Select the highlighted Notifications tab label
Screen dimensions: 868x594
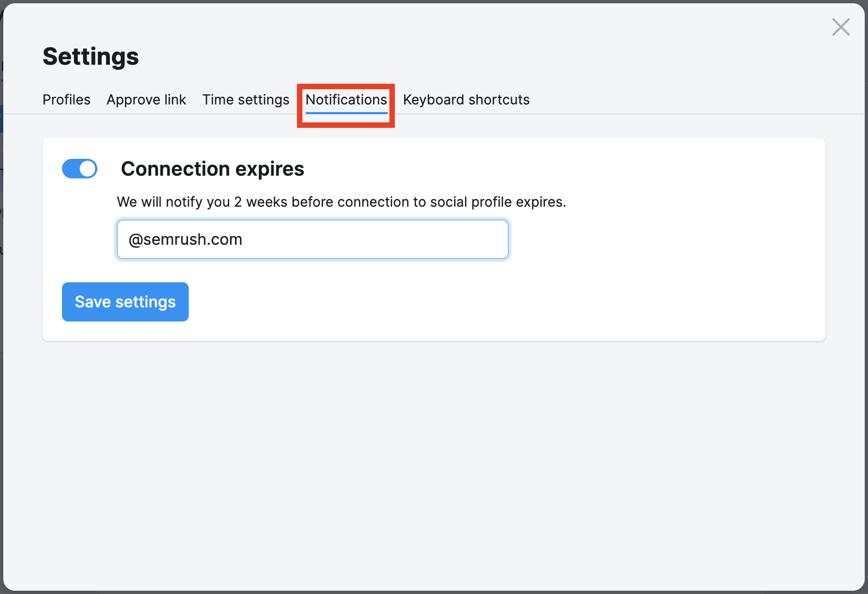pyautogui.click(x=346, y=100)
